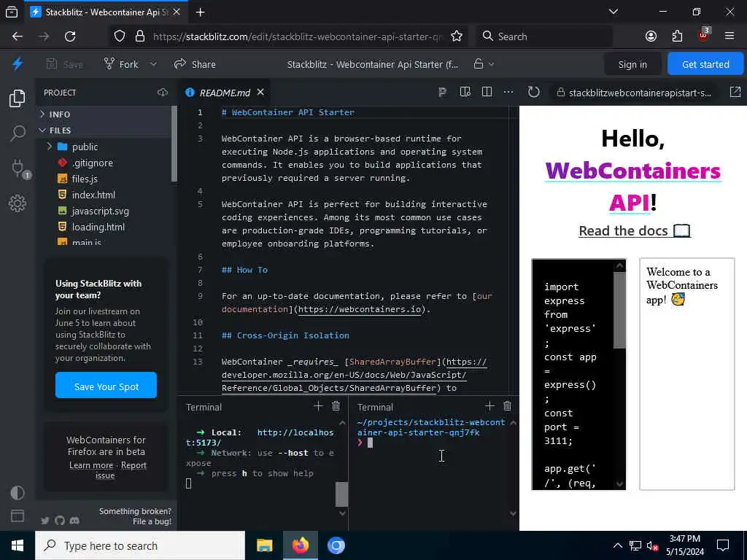Open the Read the docs link in preview

pos(634,231)
